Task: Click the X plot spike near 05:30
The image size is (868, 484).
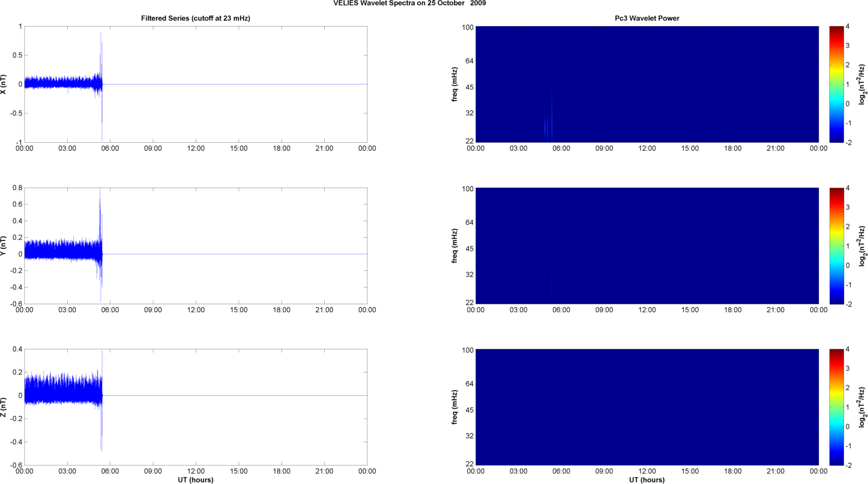Action: point(101,85)
